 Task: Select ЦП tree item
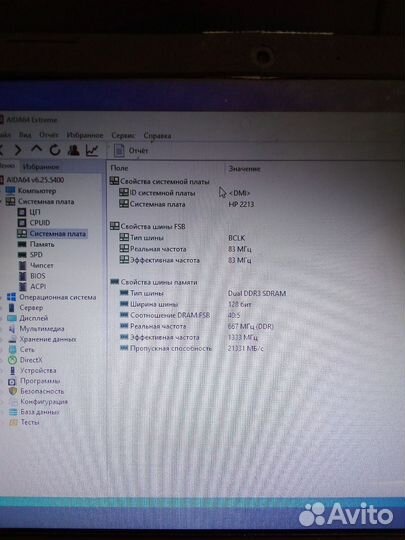pyautogui.click(x=35, y=212)
